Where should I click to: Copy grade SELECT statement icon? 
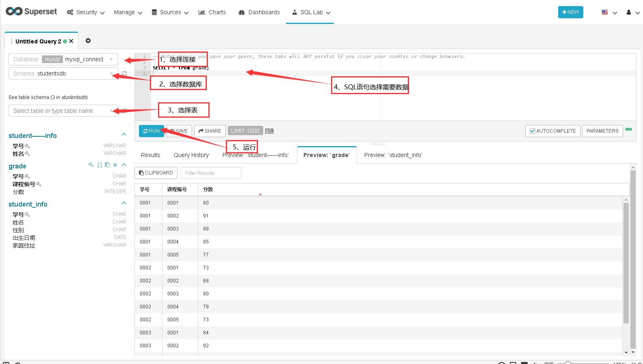tap(108, 165)
